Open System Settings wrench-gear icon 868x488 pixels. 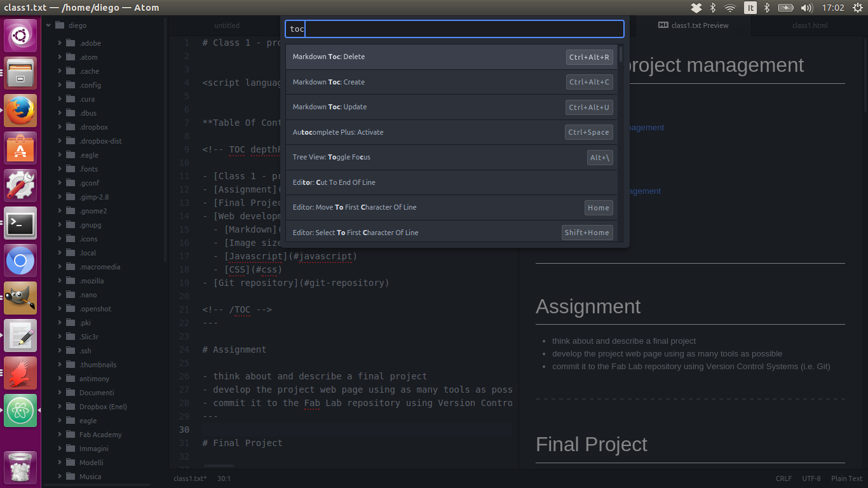coord(21,186)
